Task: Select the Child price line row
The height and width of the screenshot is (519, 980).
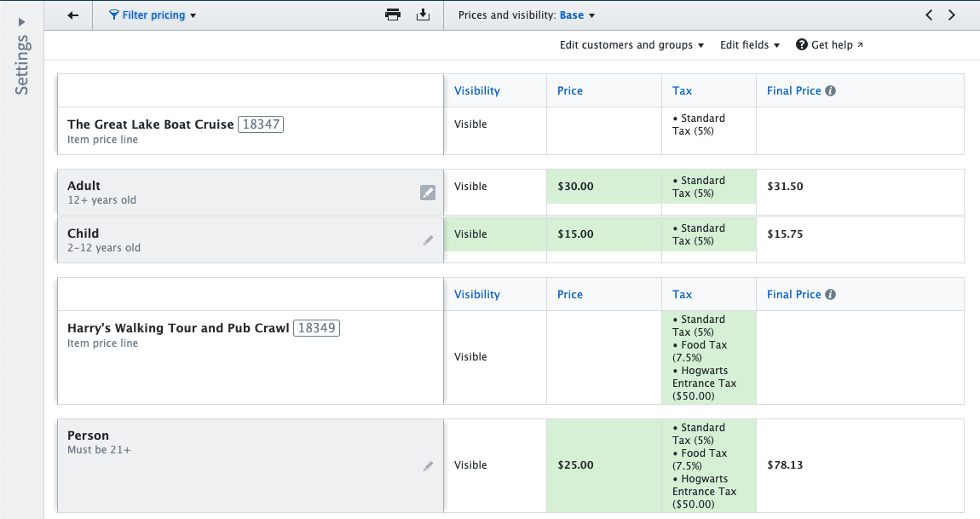Action: 250,240
